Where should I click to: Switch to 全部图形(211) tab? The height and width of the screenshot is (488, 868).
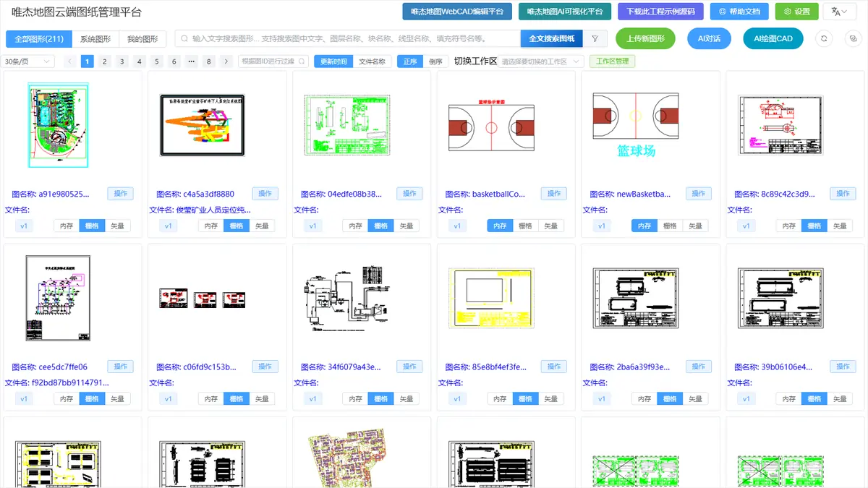click(39, 39)
